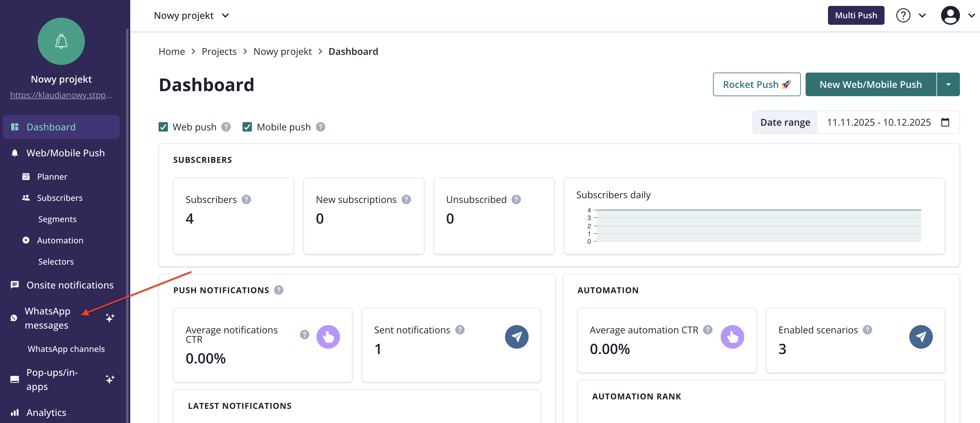
Task: Click the user account avatar icon
Action: tap(950, 16)
